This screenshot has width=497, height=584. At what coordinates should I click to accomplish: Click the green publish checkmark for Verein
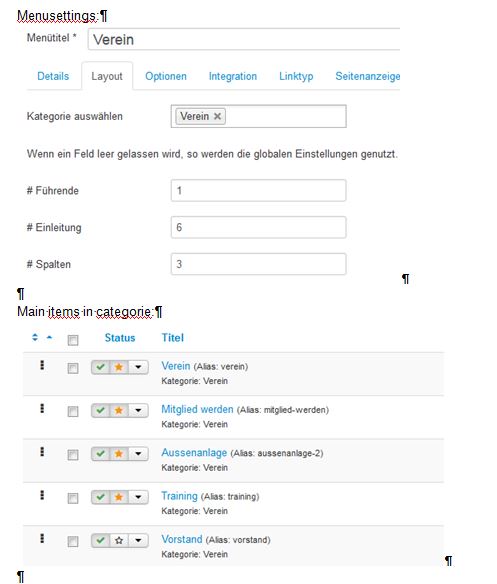click(101, 367)
